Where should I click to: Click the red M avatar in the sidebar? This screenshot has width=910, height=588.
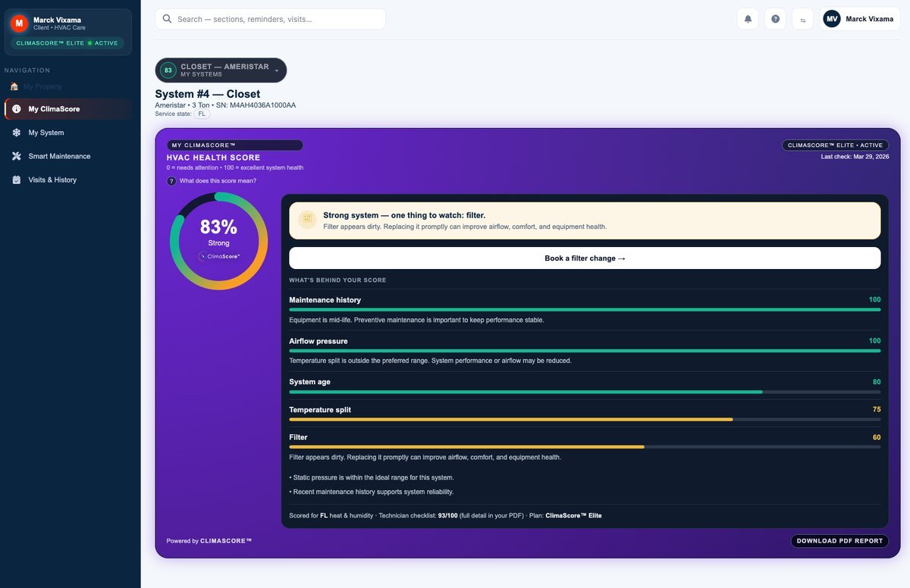(20, 23)
